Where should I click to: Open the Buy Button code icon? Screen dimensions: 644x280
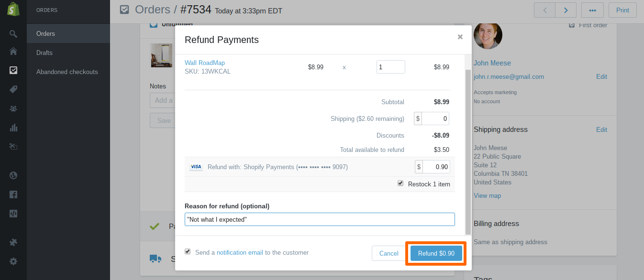tap(13, 214)
